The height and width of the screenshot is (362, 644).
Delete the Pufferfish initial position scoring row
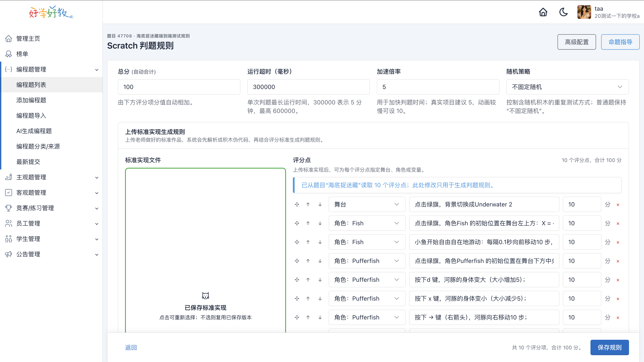pos(618,261)
